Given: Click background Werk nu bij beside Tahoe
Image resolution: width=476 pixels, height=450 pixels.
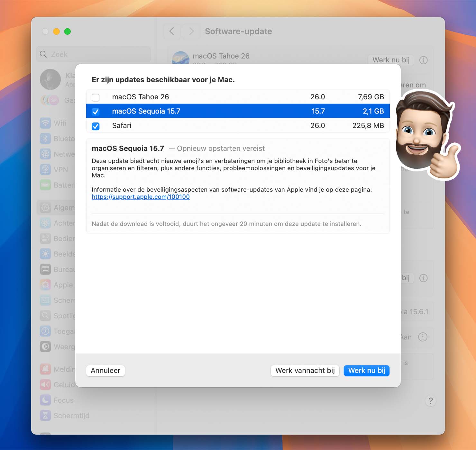Looking at the screenshot, I should 391,60.
